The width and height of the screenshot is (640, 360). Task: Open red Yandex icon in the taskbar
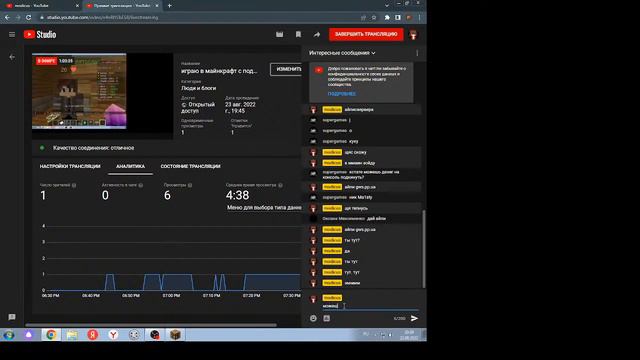(93, 335)
